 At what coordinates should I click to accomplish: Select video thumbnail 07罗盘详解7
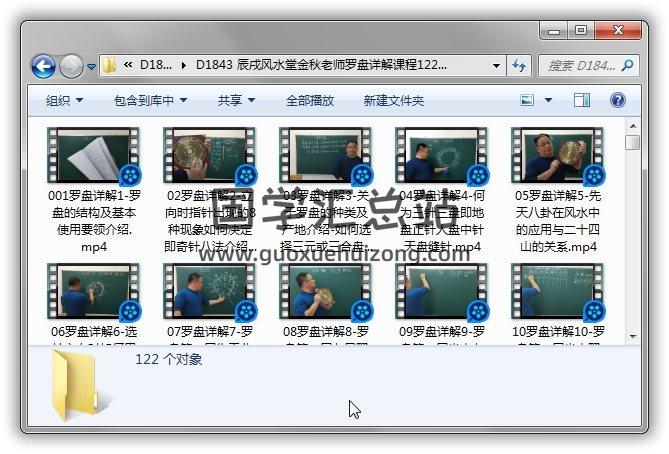210,292
